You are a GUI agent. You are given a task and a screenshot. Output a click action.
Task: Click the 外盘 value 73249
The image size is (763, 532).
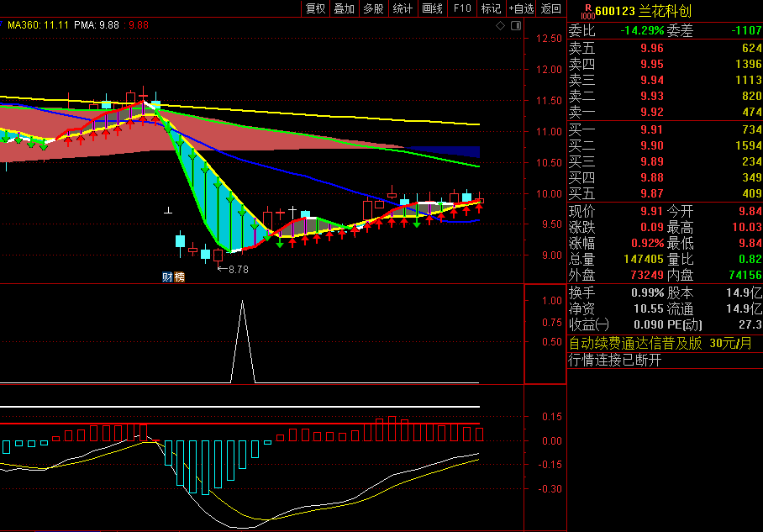[647, 275]
